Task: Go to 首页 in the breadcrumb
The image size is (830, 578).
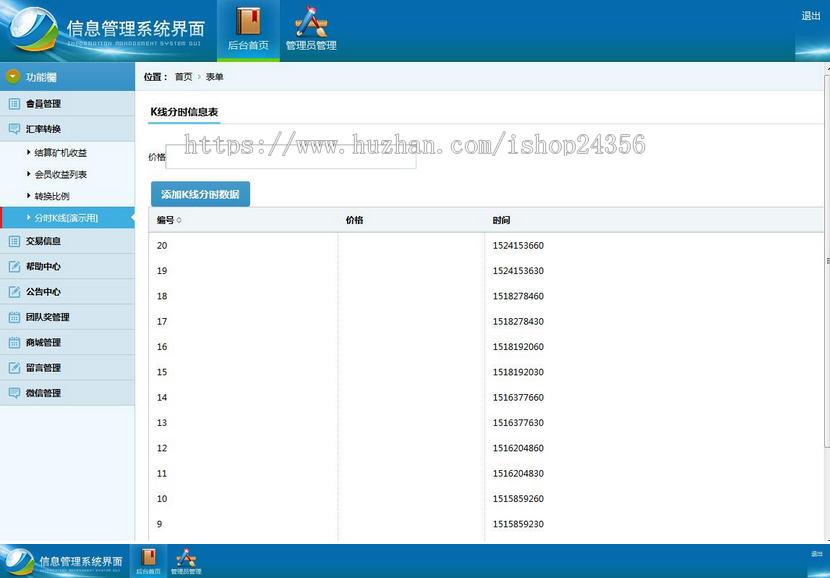Action: [x=184, y=77]
